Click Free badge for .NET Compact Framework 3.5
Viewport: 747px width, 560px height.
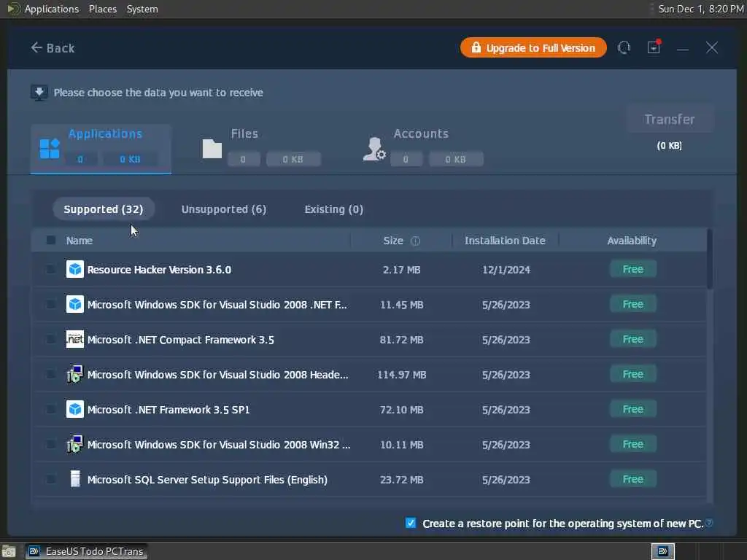[x=633, y=339]
